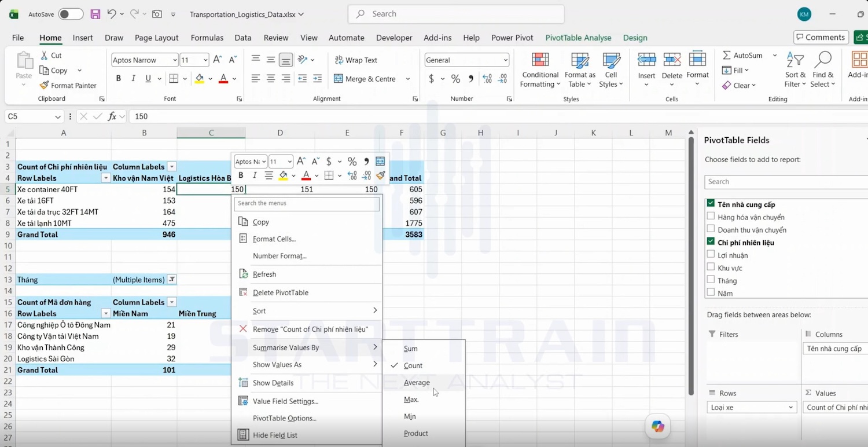Click Delete PivotTable in context menu
868x447 pixels.
281,292
